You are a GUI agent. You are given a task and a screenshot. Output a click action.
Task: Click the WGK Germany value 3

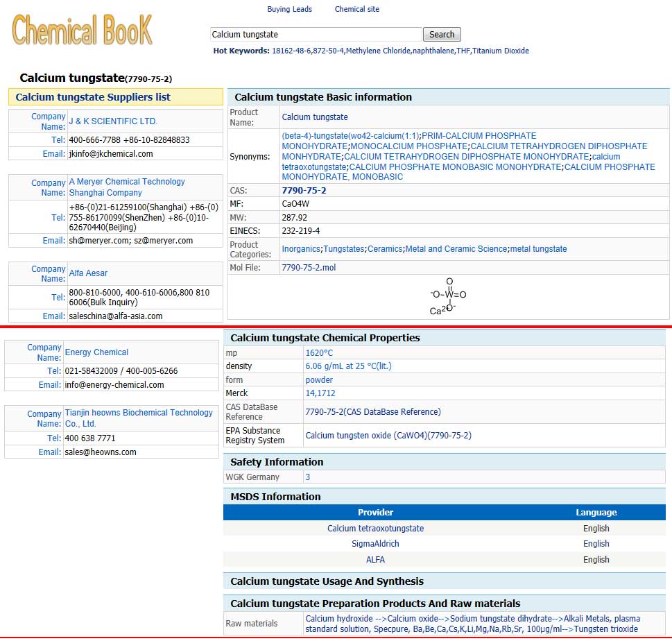point(307,477)
